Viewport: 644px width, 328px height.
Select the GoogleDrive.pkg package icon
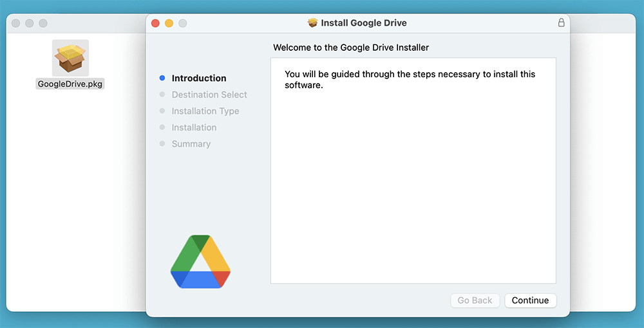(x=70, y=59)
